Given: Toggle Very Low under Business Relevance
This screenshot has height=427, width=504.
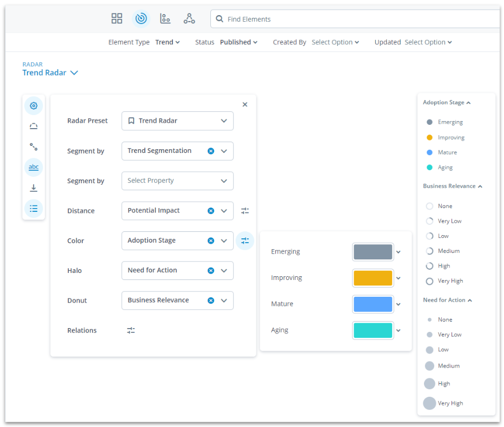Looking at the screenshot, I should pos(443,221).
